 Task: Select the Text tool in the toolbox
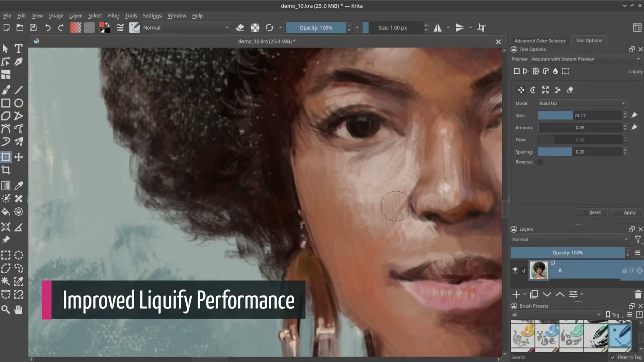pyautogui.click(x=19, y=48)
